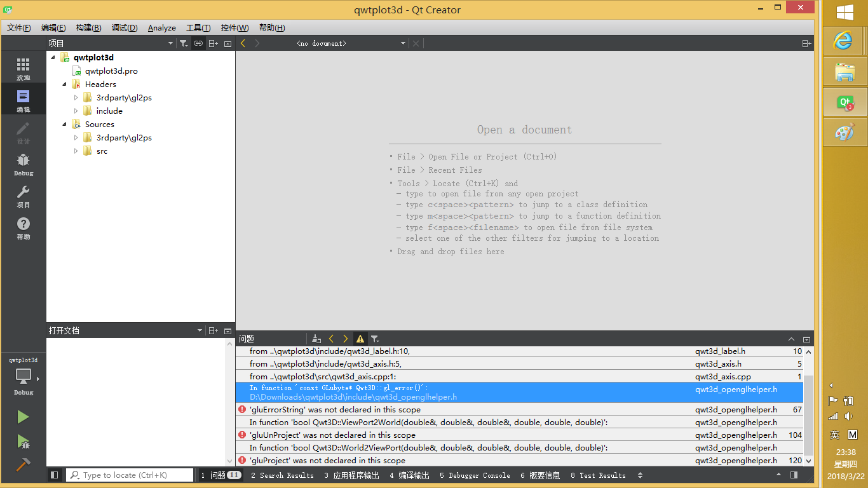Split the open documents panel
This screenshot has height=488, width=868.
click(214, 330)
